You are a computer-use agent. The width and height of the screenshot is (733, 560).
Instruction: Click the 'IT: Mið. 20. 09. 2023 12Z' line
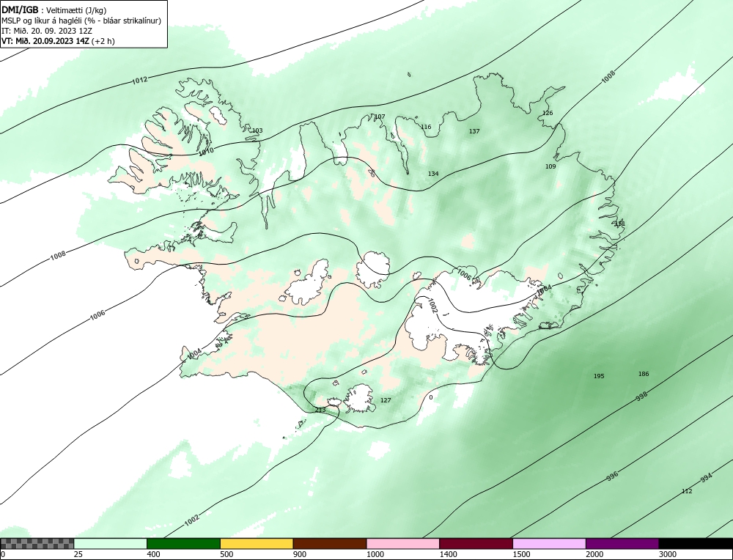(46, 30)
